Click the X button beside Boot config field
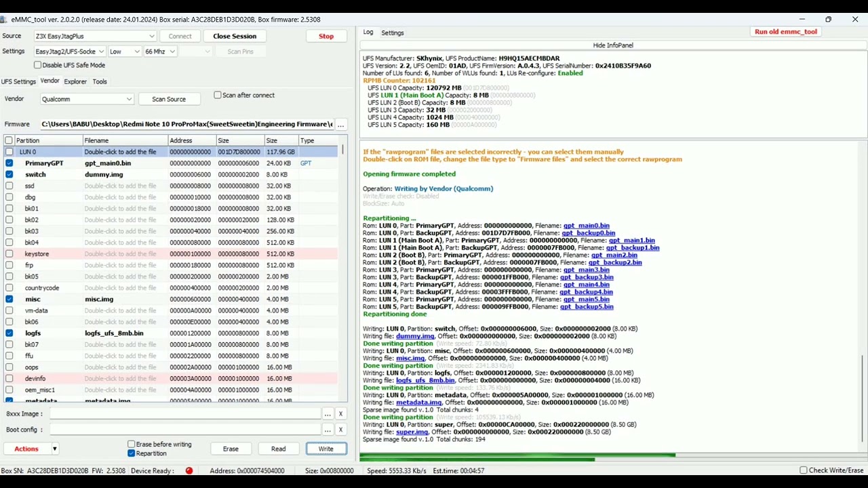The image size is (868, 488). [340, 430]
